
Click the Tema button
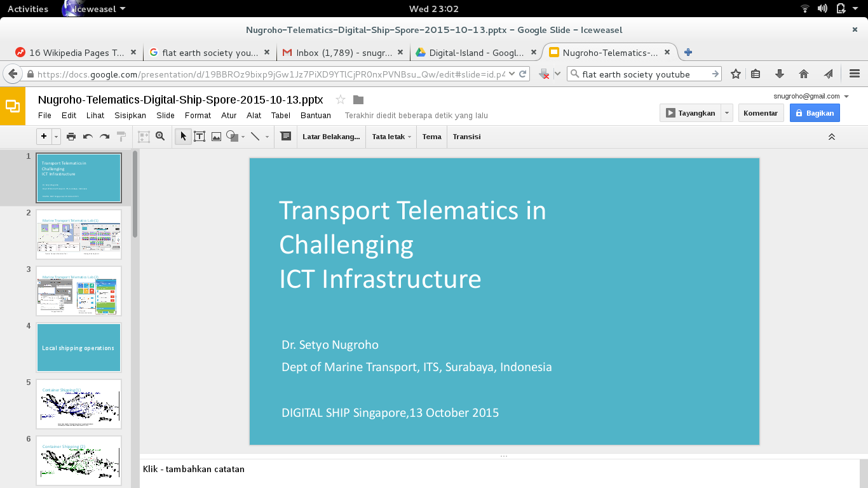[432, 137]
